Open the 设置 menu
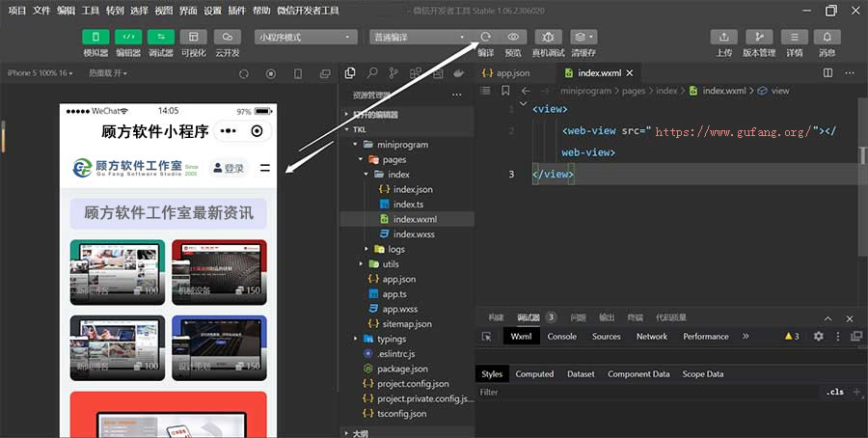 click(212, 11)
